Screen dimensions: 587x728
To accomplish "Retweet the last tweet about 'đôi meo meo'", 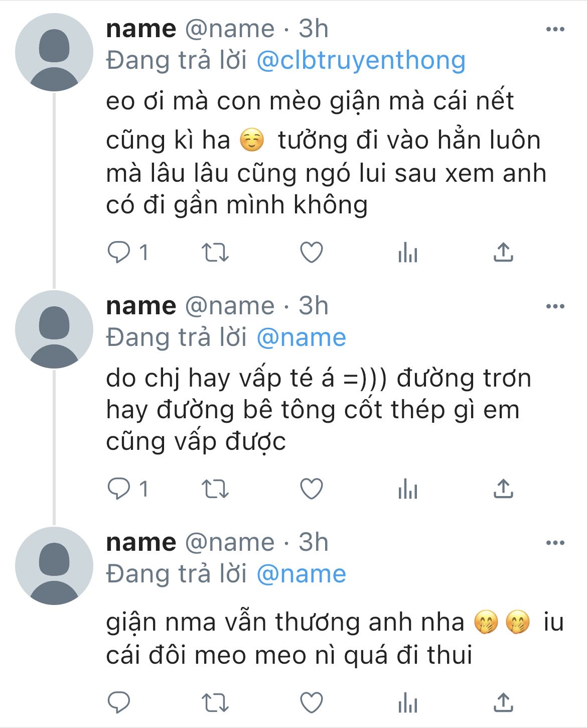I will [215, 703].
